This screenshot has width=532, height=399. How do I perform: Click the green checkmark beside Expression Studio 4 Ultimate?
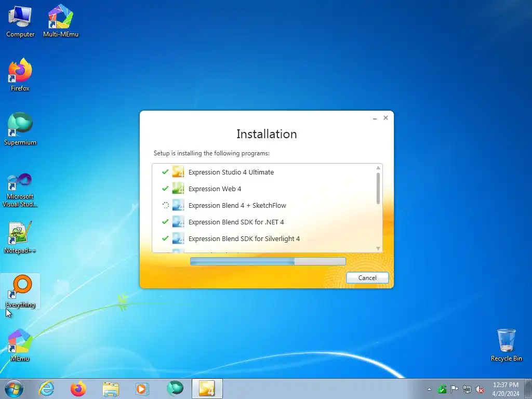165,171
